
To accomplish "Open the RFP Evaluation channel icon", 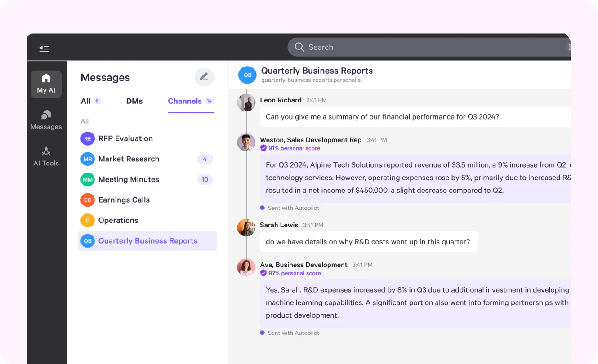I will point(87,138).
